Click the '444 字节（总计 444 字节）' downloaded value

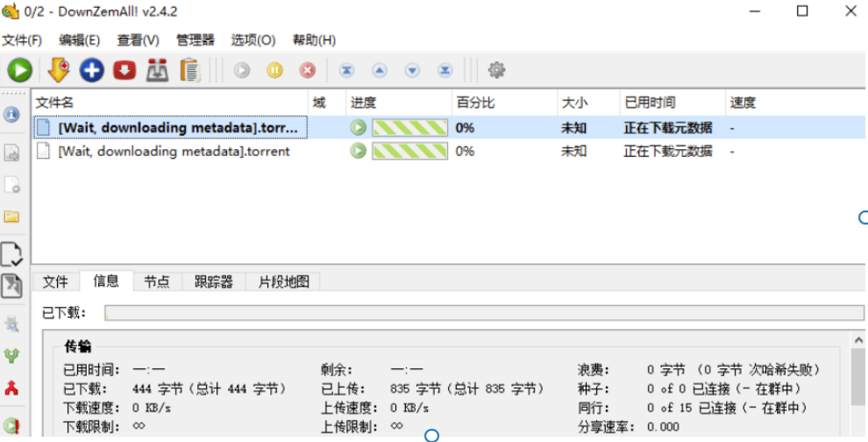(x=210, y=389)
